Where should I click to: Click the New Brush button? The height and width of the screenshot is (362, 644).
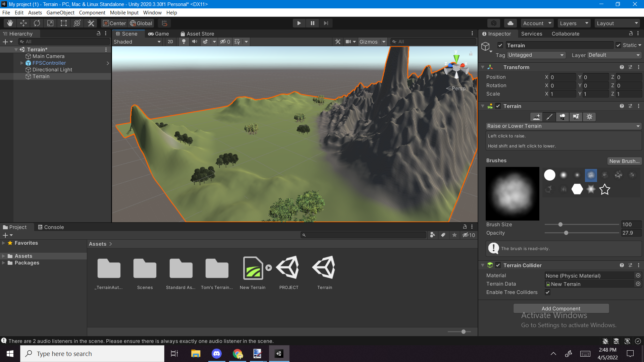click(624, 161)
